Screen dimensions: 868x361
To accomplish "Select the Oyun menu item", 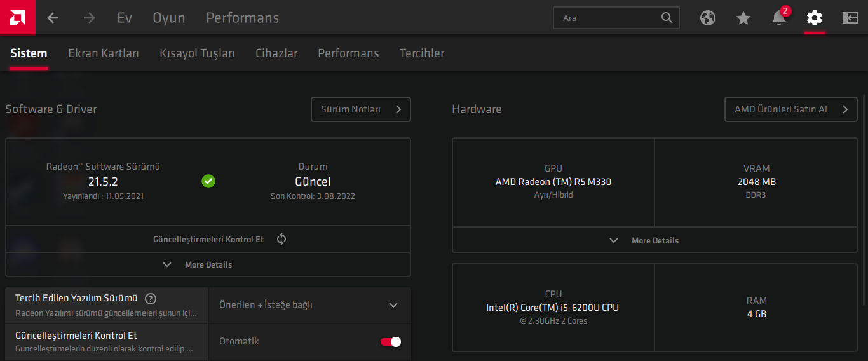I will pos(169,18).
